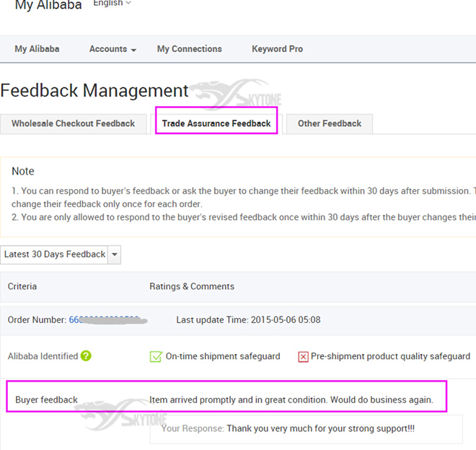Open the English language dropdown
The image size is (476, 450).
[x=112, y=3]
